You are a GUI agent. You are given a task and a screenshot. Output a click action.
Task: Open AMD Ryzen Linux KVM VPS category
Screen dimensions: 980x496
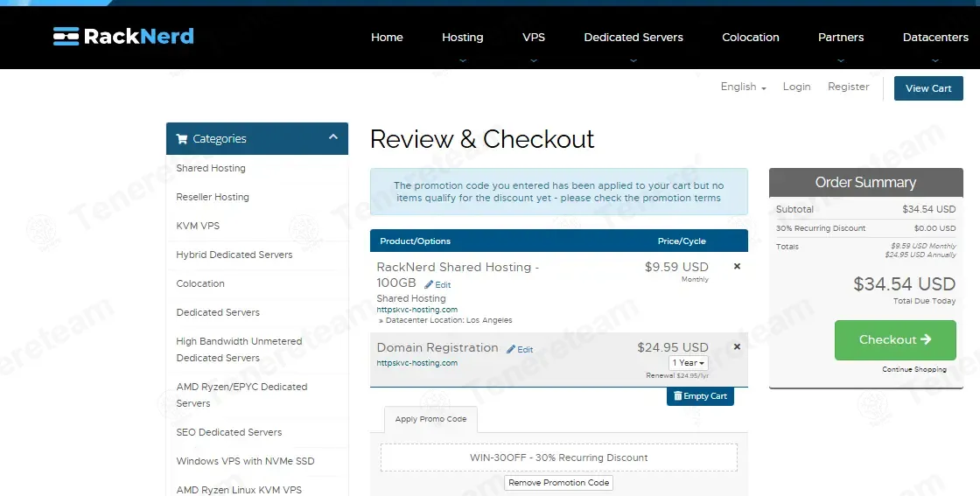pyautogui.click(x=239, y=490)
